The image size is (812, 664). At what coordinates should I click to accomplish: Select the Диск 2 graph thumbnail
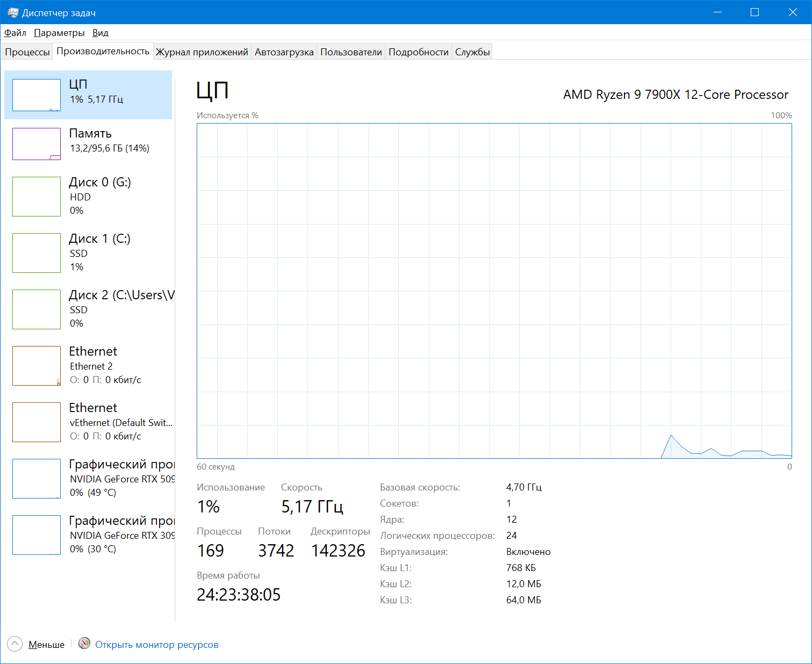coord(37,309)
